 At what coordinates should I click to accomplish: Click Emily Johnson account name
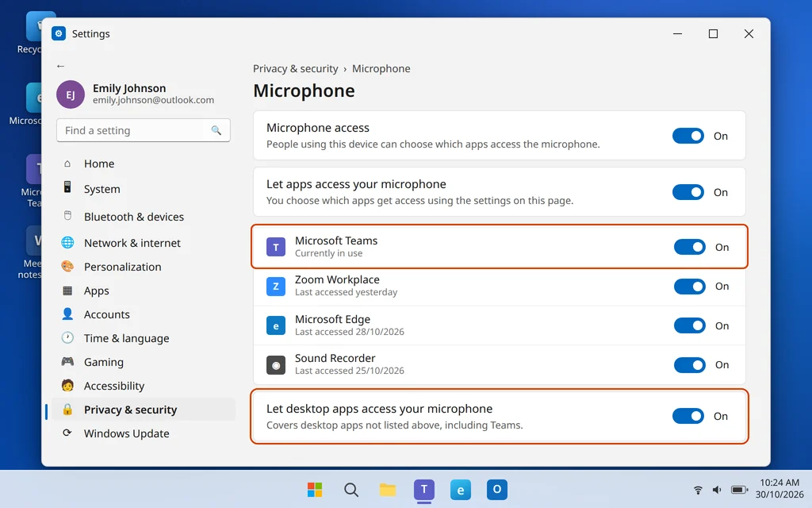pos(129,88)
